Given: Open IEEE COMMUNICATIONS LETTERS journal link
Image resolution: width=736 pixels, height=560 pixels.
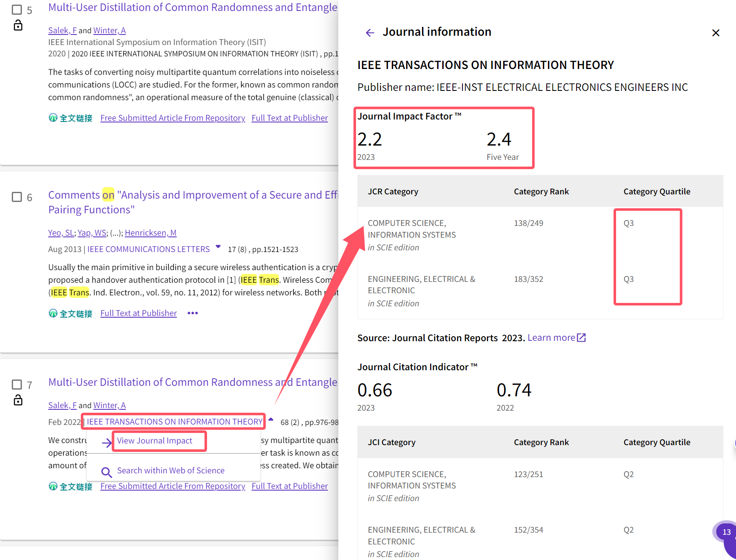Looking at the screenshot, I should [x=149, y=249].
